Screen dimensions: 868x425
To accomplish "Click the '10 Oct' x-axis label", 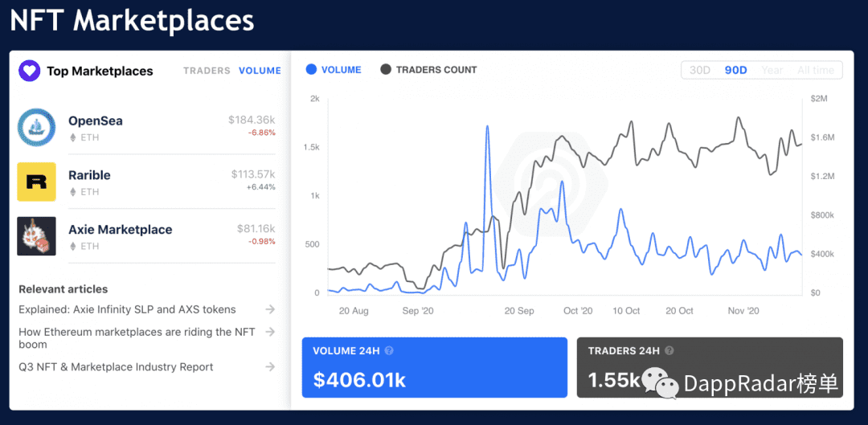I will (626, 311).
